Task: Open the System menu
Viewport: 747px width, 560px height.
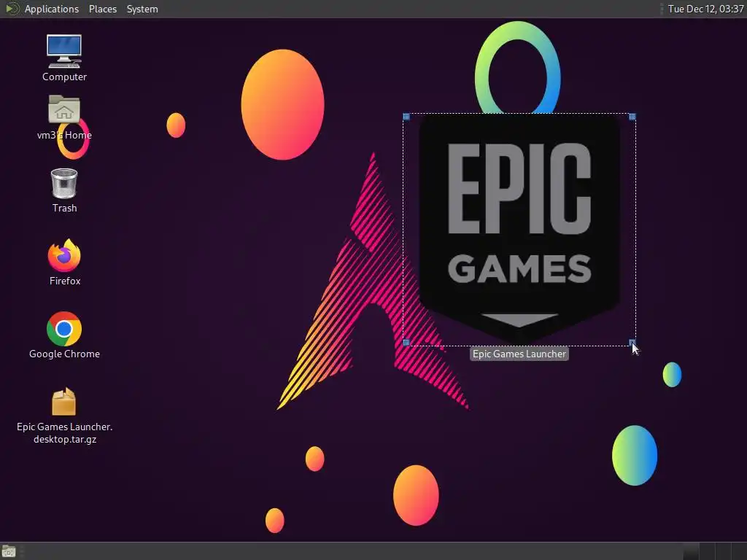Action: click(142, 9)
